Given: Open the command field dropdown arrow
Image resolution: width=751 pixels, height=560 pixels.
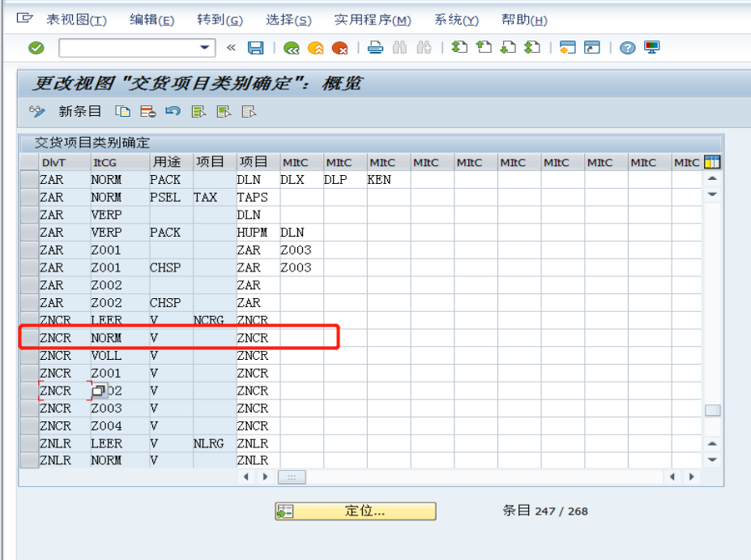Looking at the screenshot, I should click(x=204, y=48).
